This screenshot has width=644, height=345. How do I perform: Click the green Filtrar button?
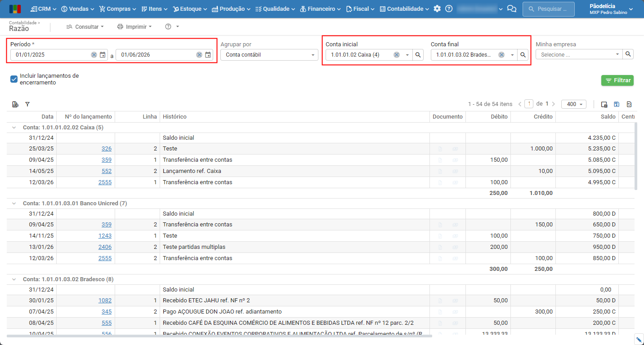pyautogui.click(x=617, y=80)
